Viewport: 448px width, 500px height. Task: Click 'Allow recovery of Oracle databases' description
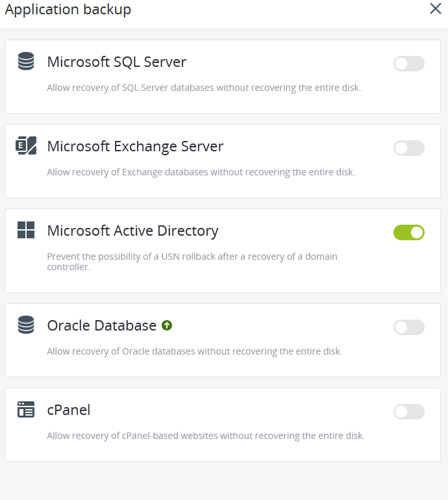point(195,351)
